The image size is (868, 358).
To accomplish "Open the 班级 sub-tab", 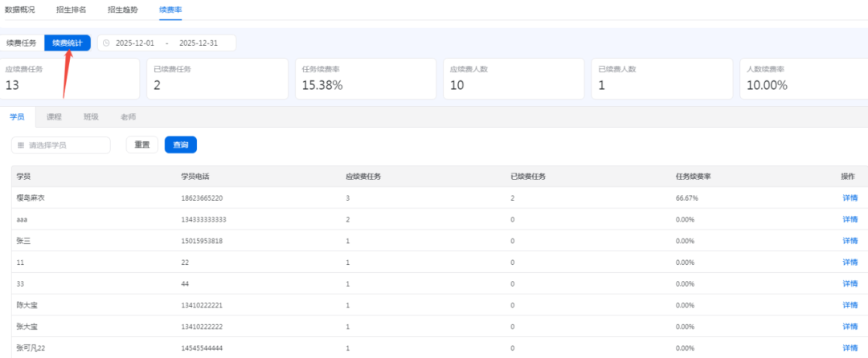I will click(x=91, y=116).
